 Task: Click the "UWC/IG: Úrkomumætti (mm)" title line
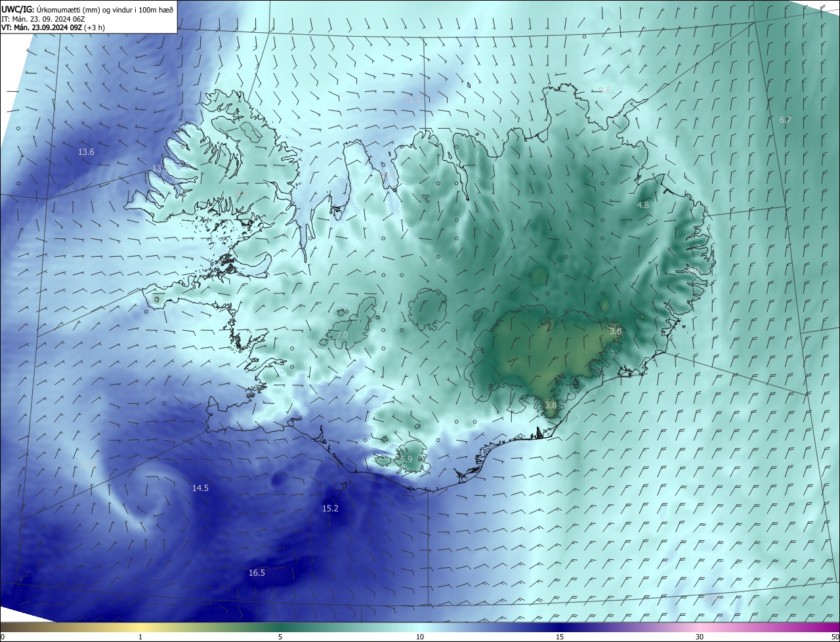[87, 9]
